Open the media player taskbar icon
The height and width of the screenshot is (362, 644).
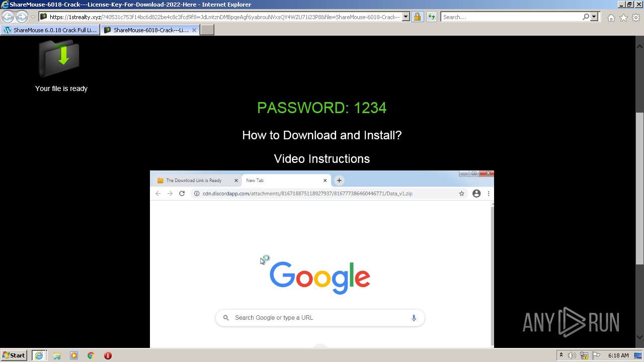click(x=74, y=355)
